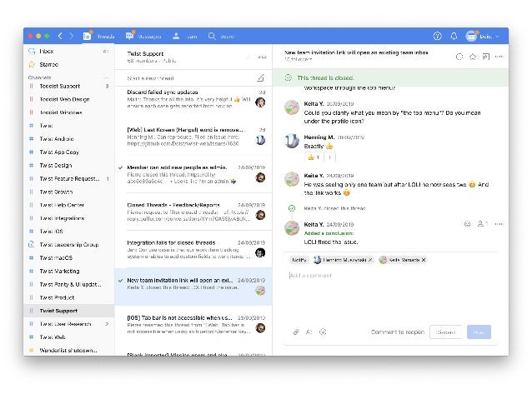Click the Notify label
The height and width of the screenshot is (399, 532).
tap(299, 260)
